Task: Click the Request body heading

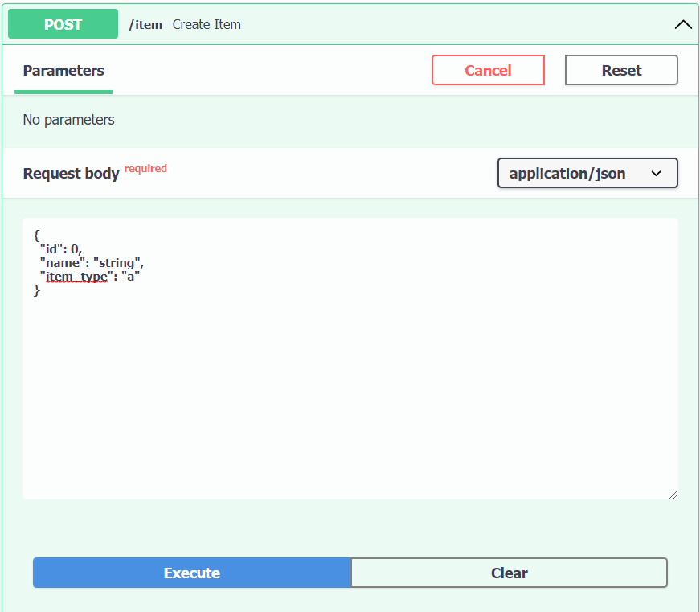Action: tap(71, 173)
